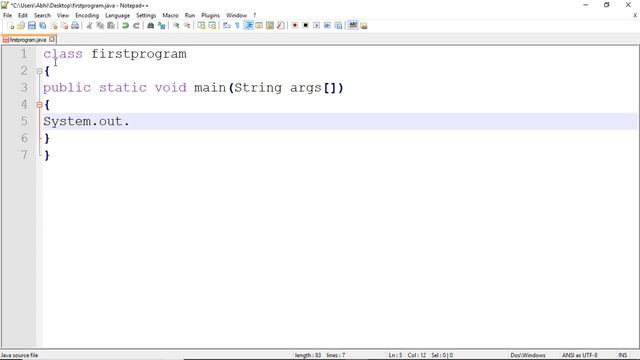The image size is (640, 360).
Task: Click line number 1 in the margin
Action: (24, 54)
